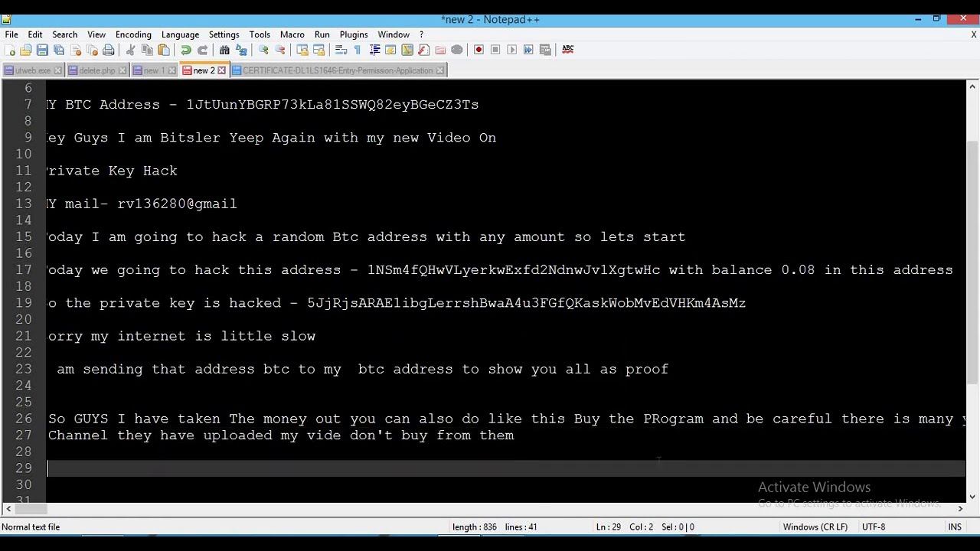Zoom out of the text

280,50
